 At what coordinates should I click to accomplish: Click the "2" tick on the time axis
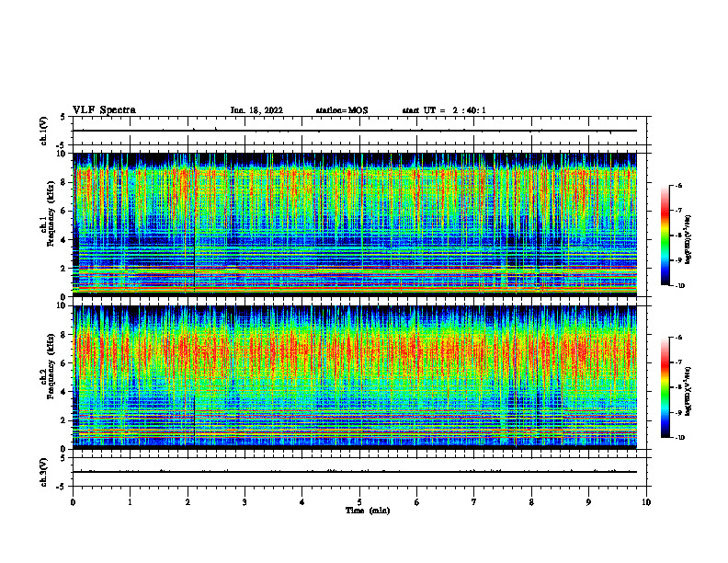click(x=188, y=502)
